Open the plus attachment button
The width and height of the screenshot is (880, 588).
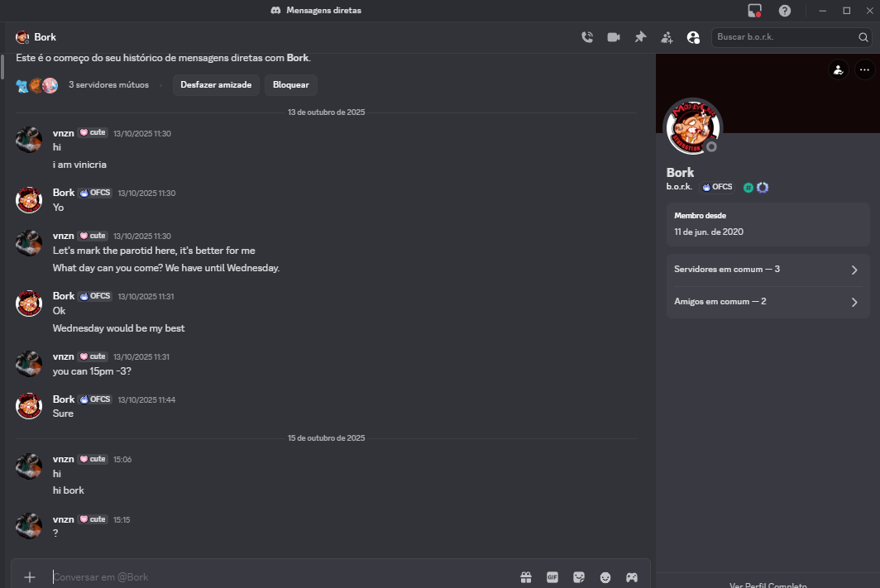30,576
